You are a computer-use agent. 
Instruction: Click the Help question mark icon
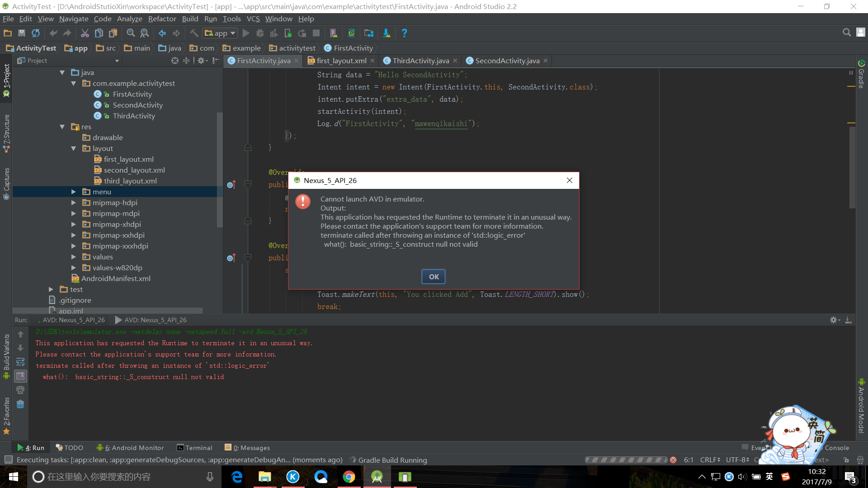pyautogui.click(x=404, y=33)
